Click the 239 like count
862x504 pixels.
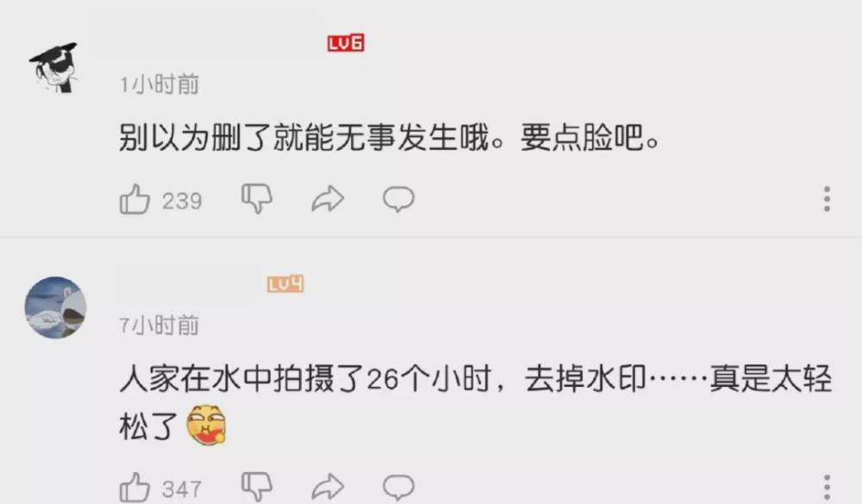pos(182,201)
